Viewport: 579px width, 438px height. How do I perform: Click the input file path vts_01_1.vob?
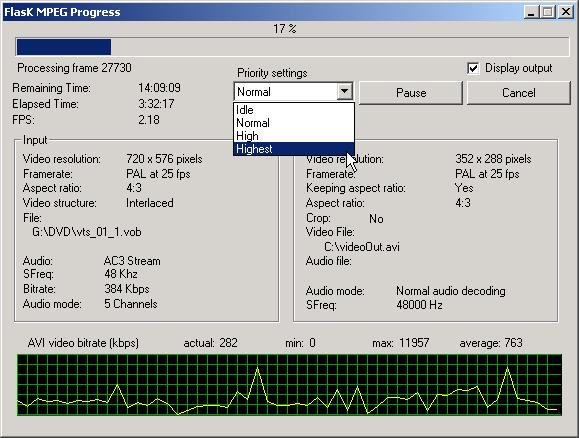(x=87, y=232)
